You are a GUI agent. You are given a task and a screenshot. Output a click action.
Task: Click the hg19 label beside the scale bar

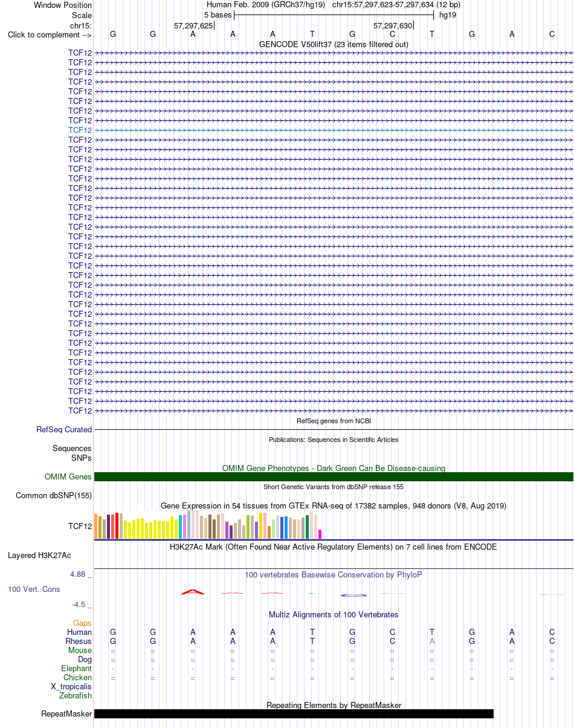(x=448, y=15)
